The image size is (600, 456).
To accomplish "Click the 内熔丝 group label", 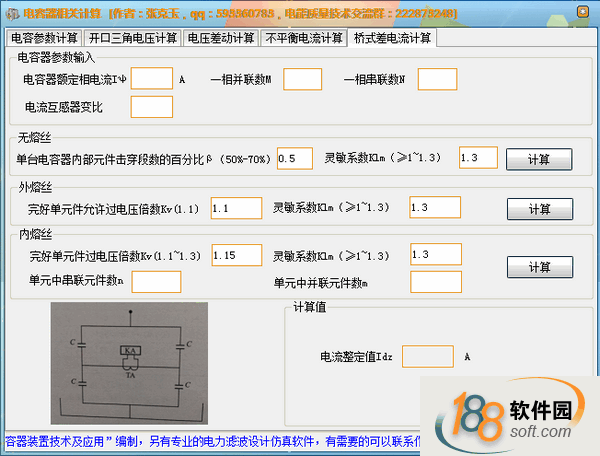I will 36,234.
